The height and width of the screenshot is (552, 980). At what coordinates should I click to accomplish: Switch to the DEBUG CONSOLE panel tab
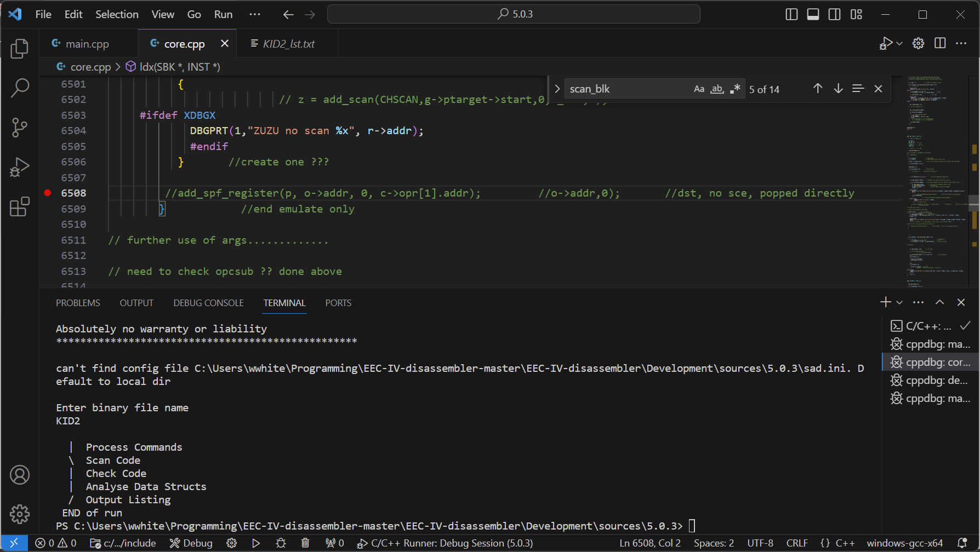[x=208, y=303]
